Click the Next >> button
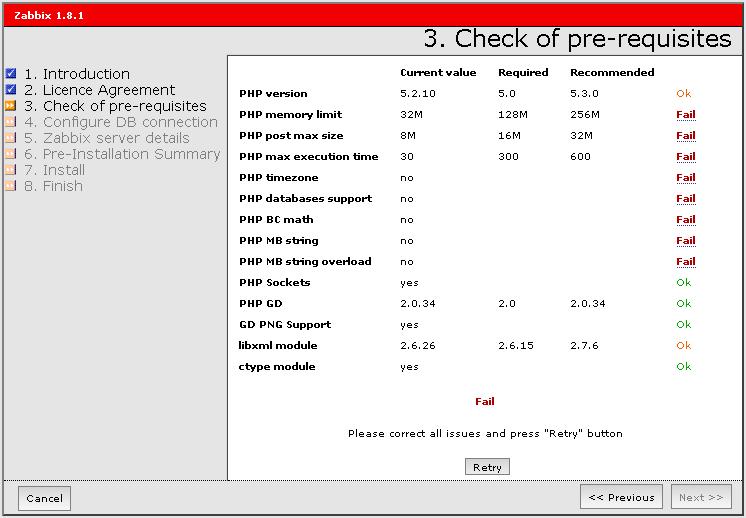This screenshot has height=518, width=746. click(701, 497)
